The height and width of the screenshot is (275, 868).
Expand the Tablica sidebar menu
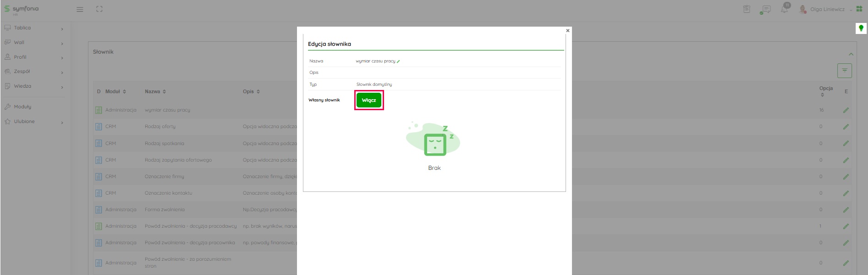pos(33,28)
